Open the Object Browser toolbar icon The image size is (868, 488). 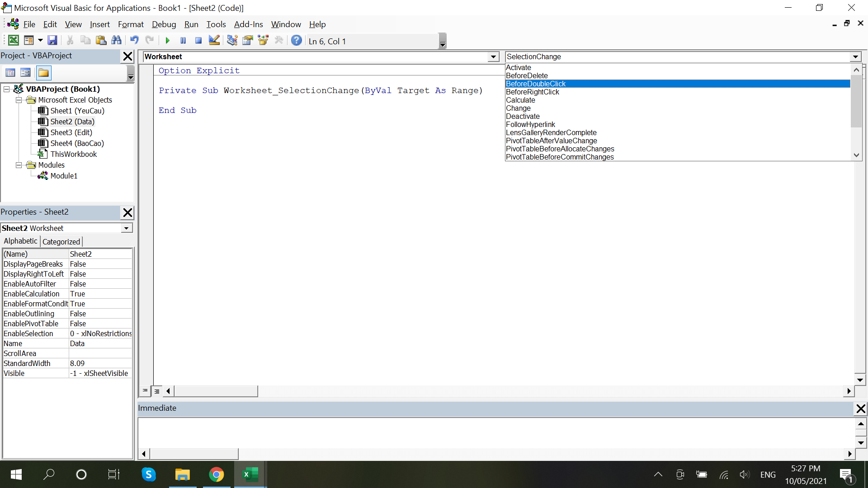263,41
